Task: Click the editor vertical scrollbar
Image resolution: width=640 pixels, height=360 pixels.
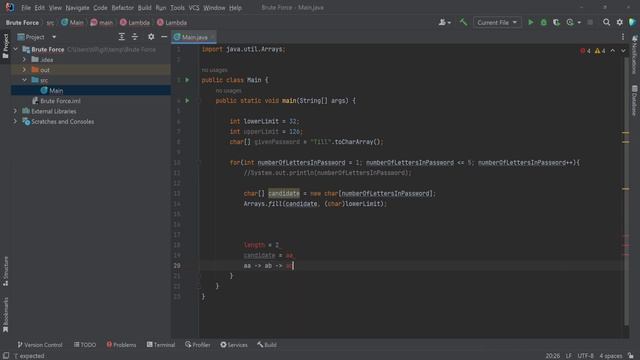Action: [627, 192]
